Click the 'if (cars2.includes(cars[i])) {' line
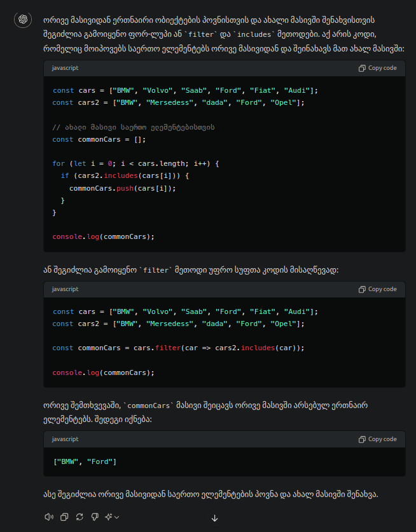Viewport: 416px width, 532px height. point(125,176)
